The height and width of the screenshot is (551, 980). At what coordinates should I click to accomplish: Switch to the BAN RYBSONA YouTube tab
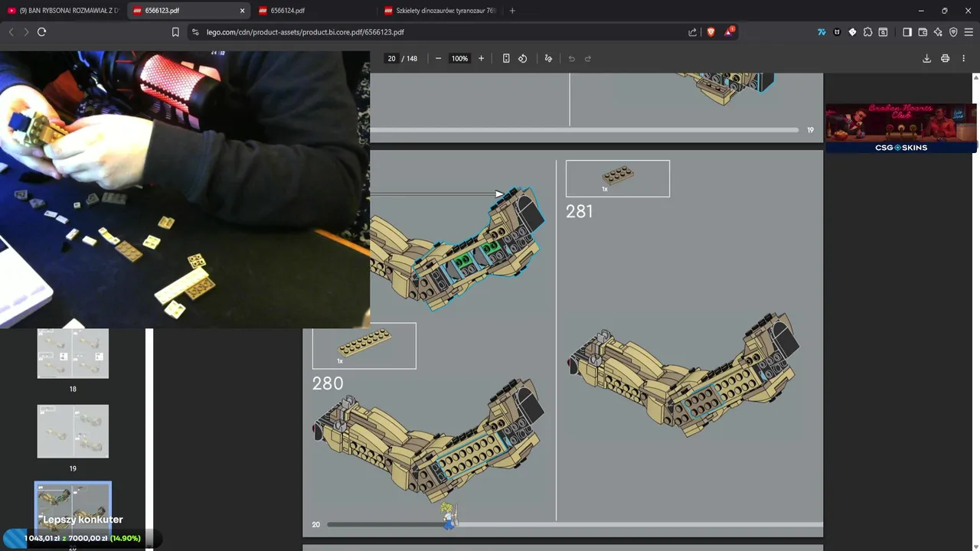pos(63,11)
